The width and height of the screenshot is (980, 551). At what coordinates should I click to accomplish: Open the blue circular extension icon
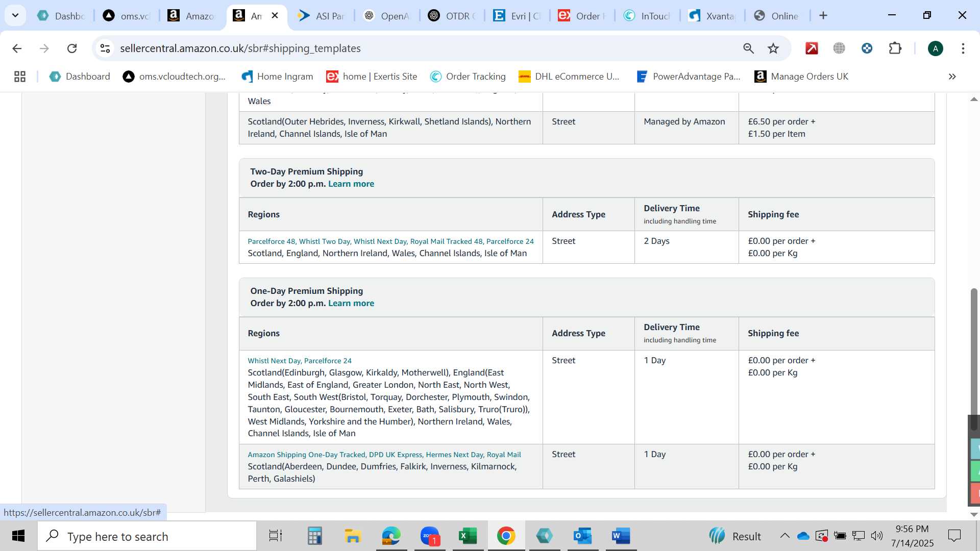867,48
